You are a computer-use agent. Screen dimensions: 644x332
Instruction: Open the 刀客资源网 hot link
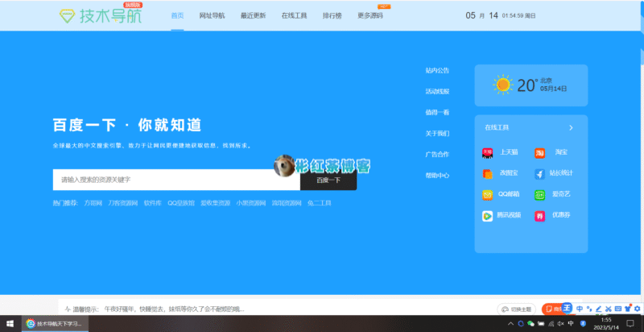point(123,203)
